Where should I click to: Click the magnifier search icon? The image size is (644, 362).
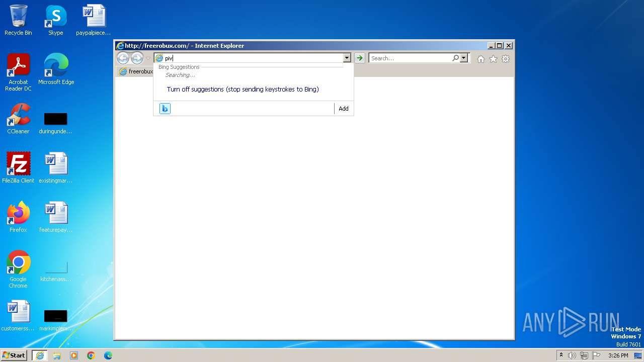pos(455,58)
